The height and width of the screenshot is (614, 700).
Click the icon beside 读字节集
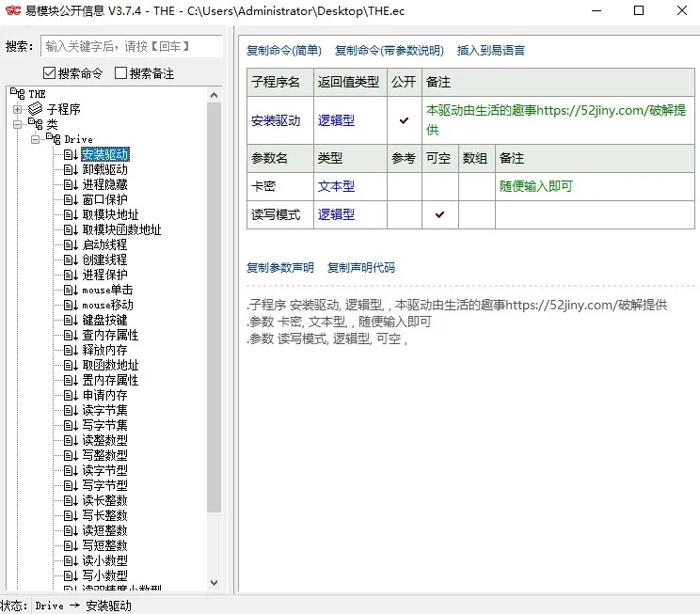(71, 410)
